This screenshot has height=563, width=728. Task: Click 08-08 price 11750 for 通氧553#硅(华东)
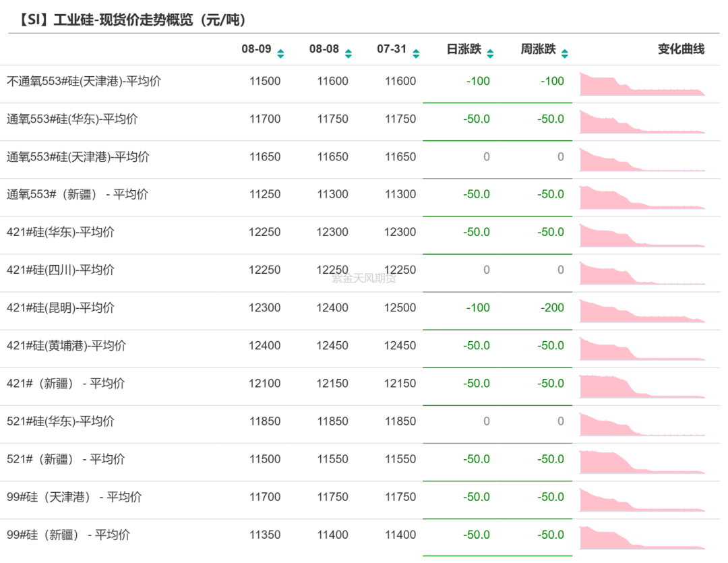pos(332,119)
